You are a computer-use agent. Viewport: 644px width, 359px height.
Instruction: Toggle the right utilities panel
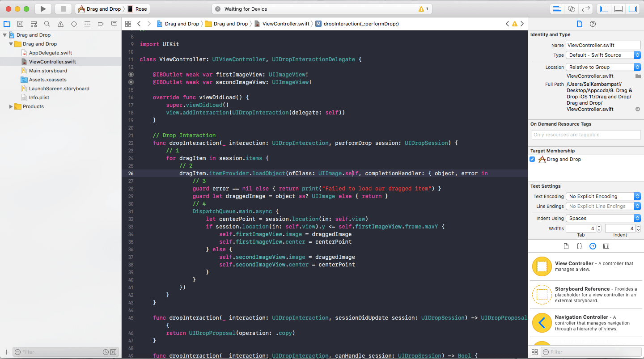coord(632,9)
